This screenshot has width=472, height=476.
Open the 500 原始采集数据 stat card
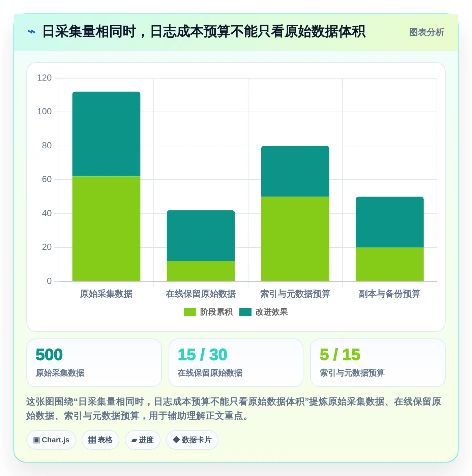click(x=94, y=363)
